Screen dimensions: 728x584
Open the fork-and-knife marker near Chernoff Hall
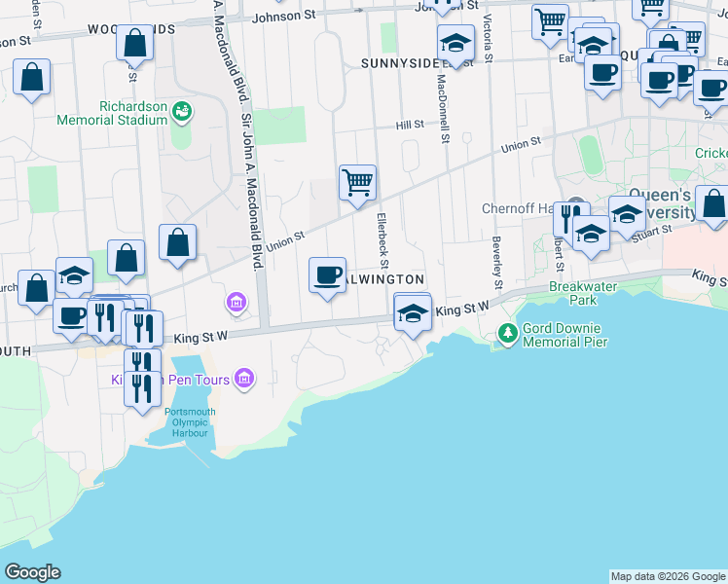(565, 223)
